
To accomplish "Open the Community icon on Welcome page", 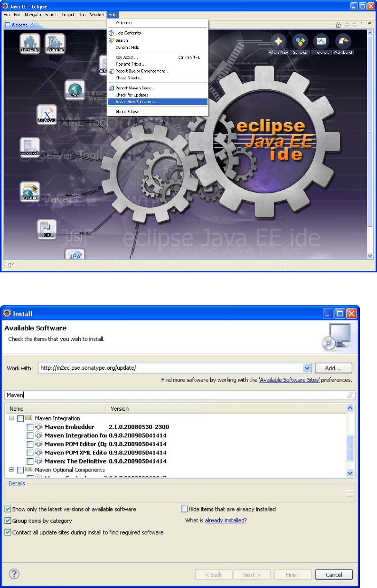I will click(30, 43).
